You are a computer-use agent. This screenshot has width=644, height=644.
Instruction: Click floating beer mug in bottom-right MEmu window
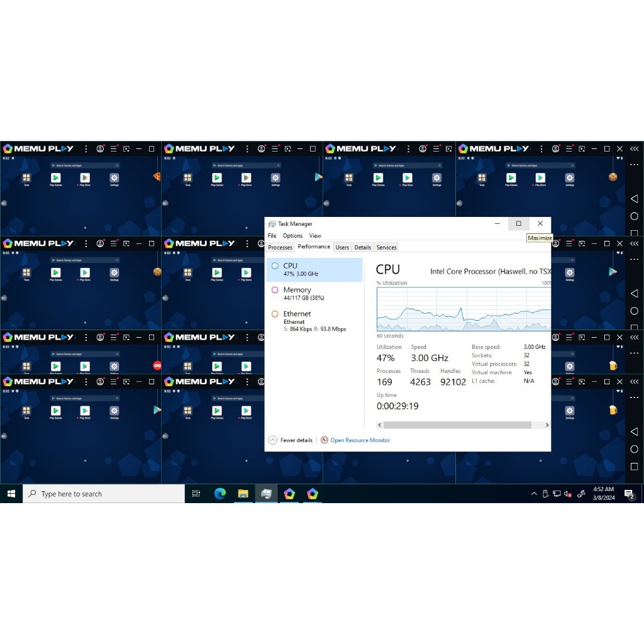(613, 409)
